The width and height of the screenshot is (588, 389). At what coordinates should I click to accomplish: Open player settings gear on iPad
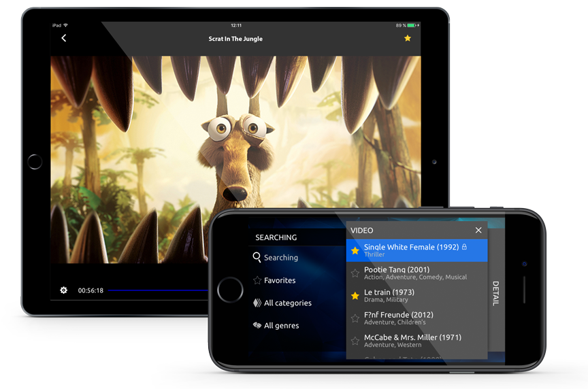(64, 290)
